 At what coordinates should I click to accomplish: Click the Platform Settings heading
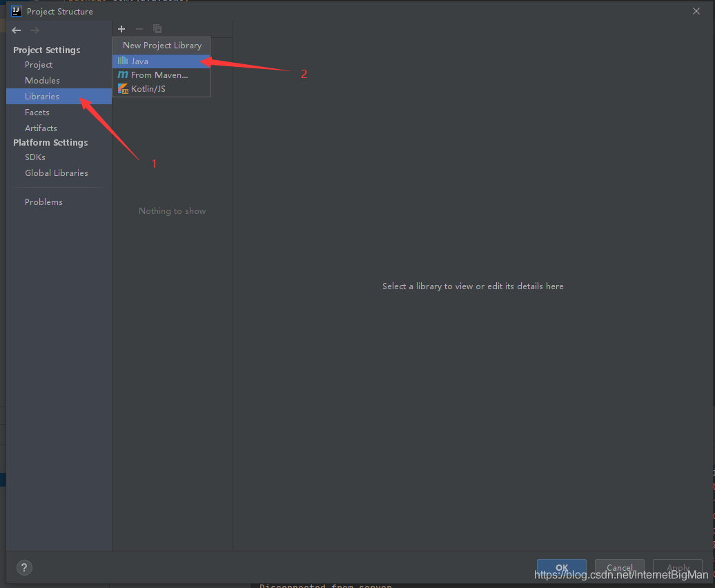50,143
